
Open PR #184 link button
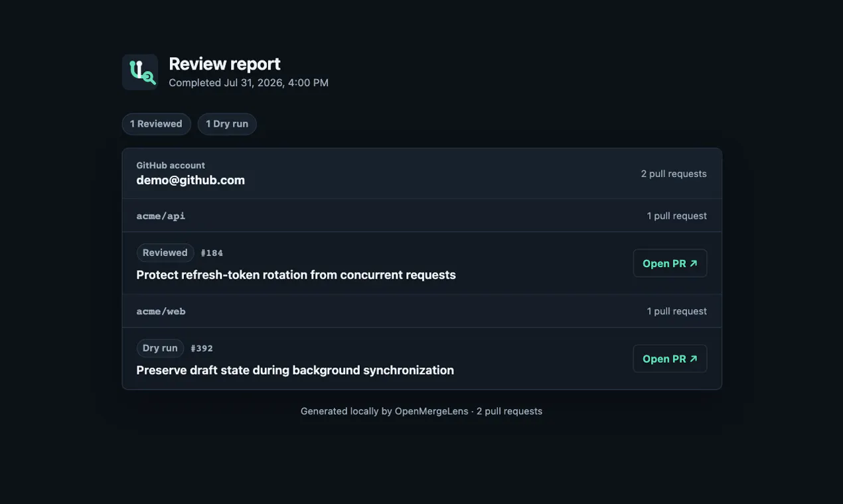(670, 263)
